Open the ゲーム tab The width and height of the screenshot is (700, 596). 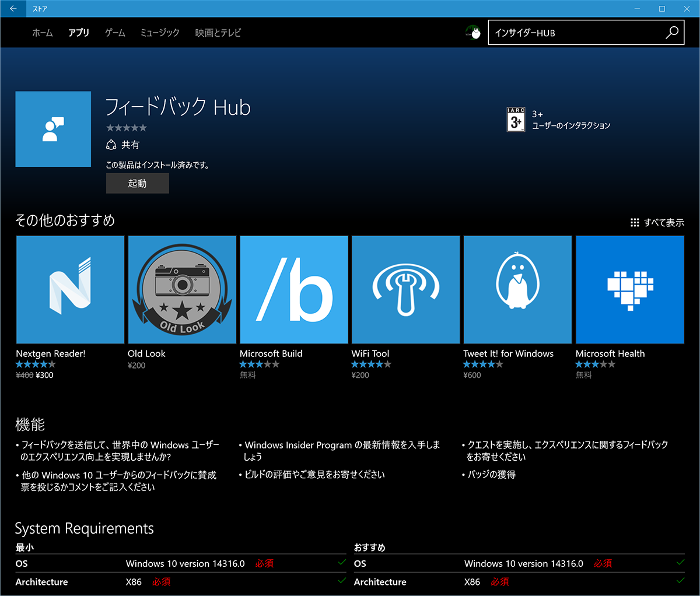coord(115,33)
